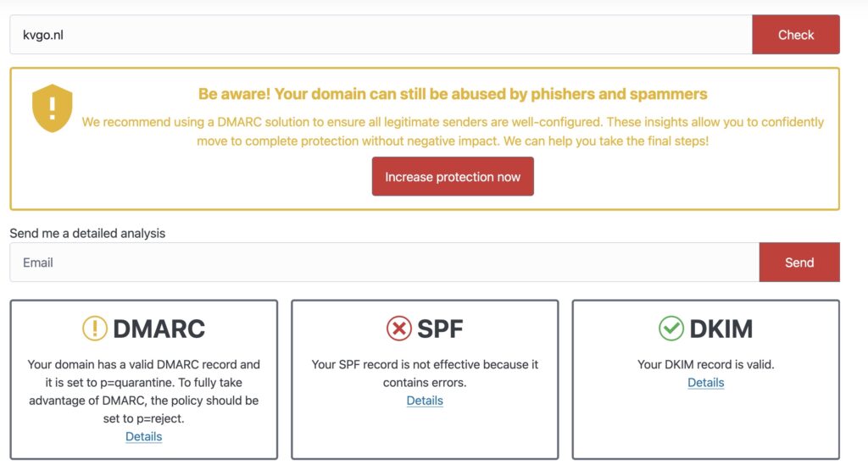Click the DMARC p=quarantine description text
868x470 pixels.
(143, 391)
